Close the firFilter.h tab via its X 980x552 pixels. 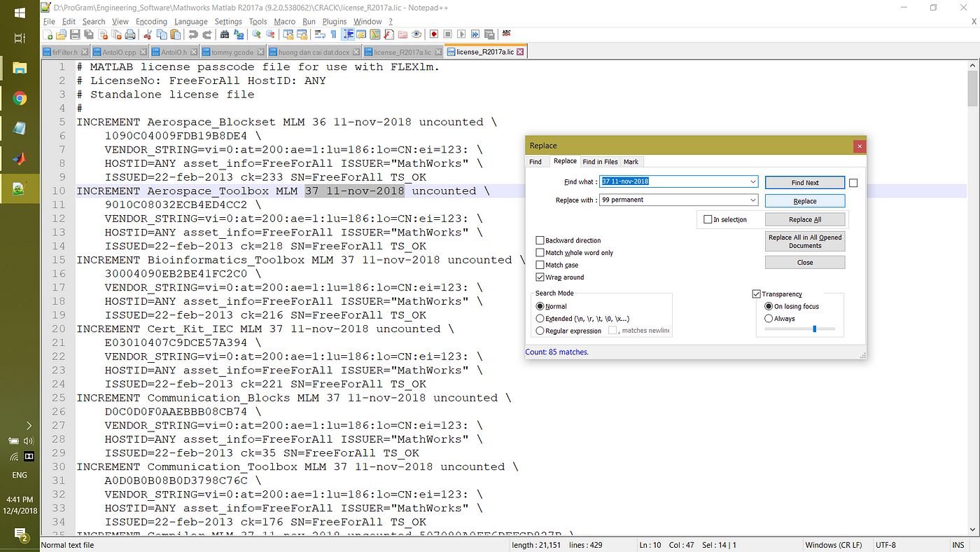point(84,52)
